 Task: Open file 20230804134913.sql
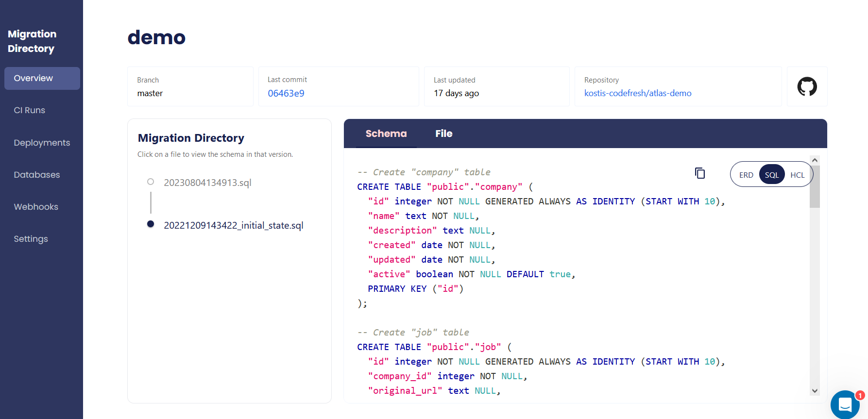click(207, 183)
